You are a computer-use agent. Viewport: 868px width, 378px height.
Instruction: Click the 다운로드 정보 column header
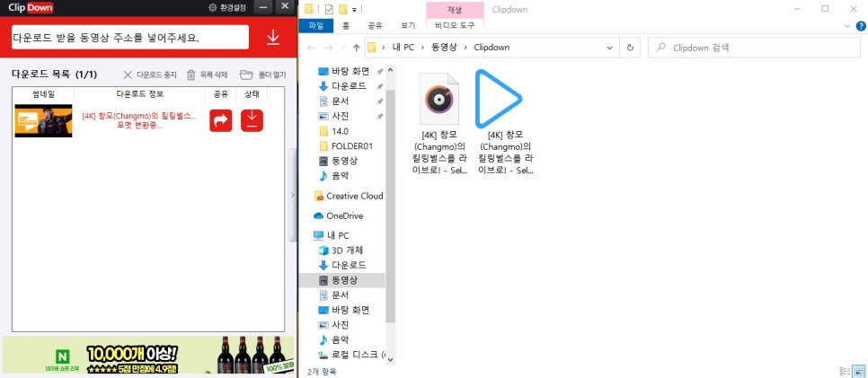[140, 94]
